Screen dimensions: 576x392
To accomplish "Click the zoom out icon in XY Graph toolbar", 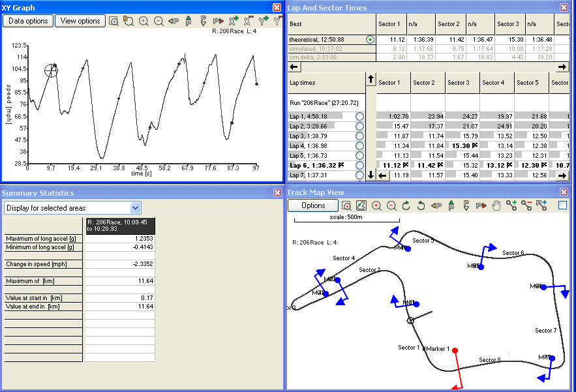I will (x=159, y=21).
